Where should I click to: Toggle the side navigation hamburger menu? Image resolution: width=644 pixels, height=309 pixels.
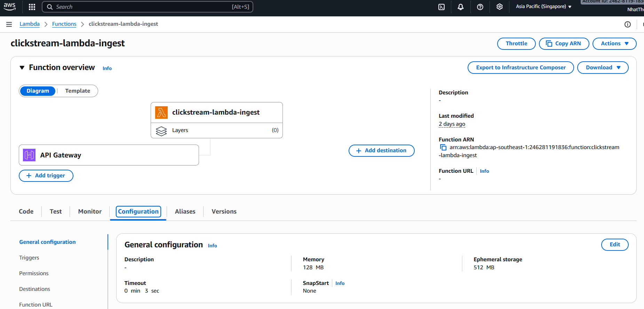(x=9, y=24)
